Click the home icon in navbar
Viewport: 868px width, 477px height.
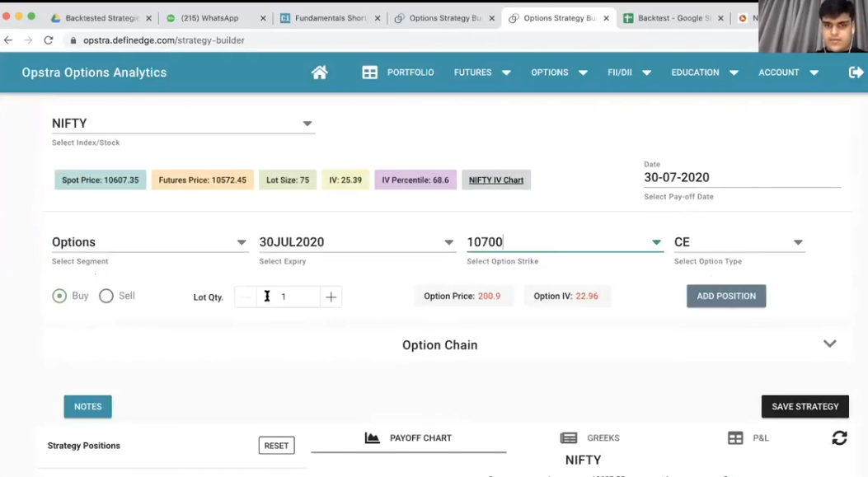(319, 72)
